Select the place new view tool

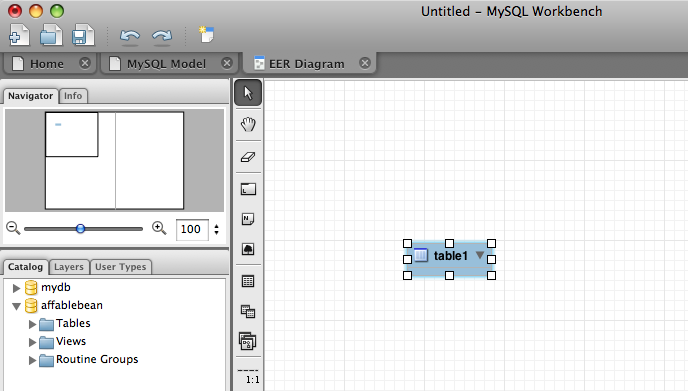tap(248, 312)
